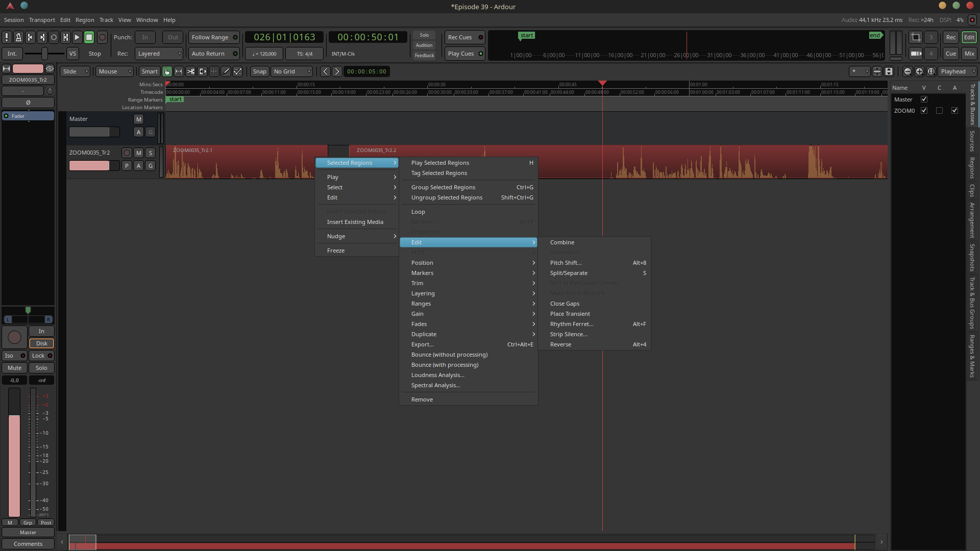Open the No Grid dropdown
Image resolution: width=980 pixels, height=551 pixels.
coord(292,71)
